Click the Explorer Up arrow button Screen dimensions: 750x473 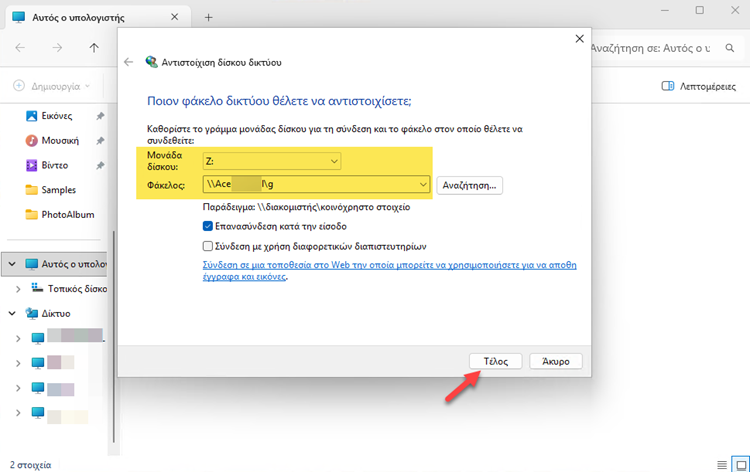(x=94, y=47)
